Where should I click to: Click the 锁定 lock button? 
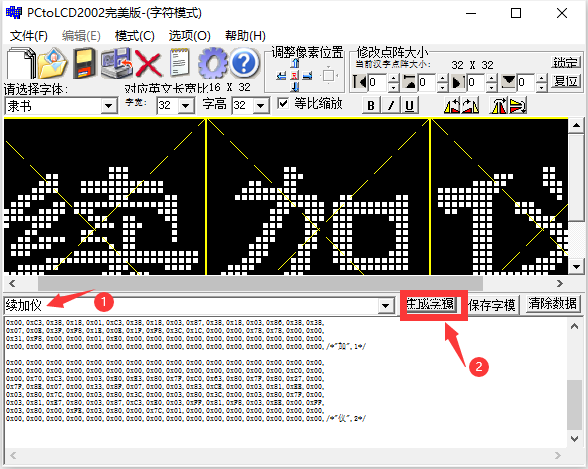(x=566, y=62)
